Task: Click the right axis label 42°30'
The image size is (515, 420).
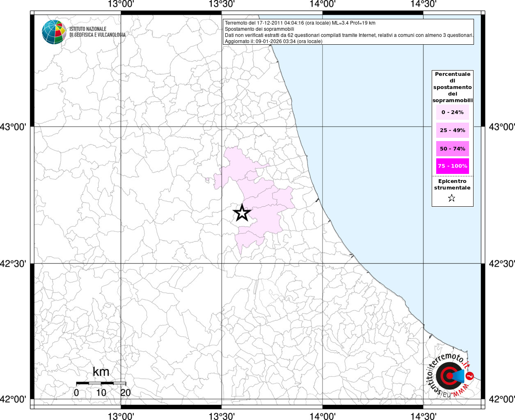Action: pyautogui.click(x=502, y=263)
